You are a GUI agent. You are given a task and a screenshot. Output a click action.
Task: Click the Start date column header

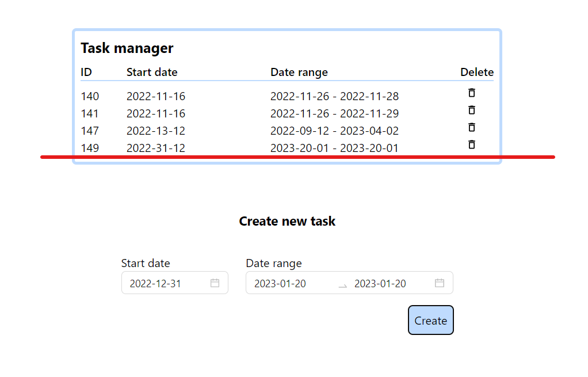[152, 72]
